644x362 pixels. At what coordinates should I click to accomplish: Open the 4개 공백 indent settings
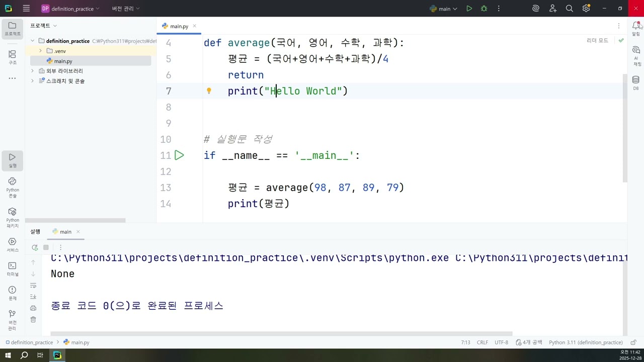(529, 342)
